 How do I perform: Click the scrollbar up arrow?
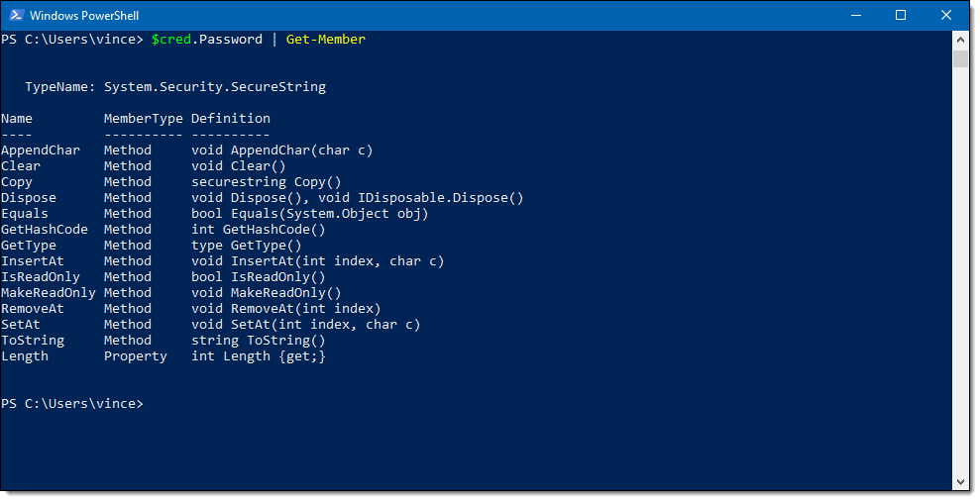[960, 40]
